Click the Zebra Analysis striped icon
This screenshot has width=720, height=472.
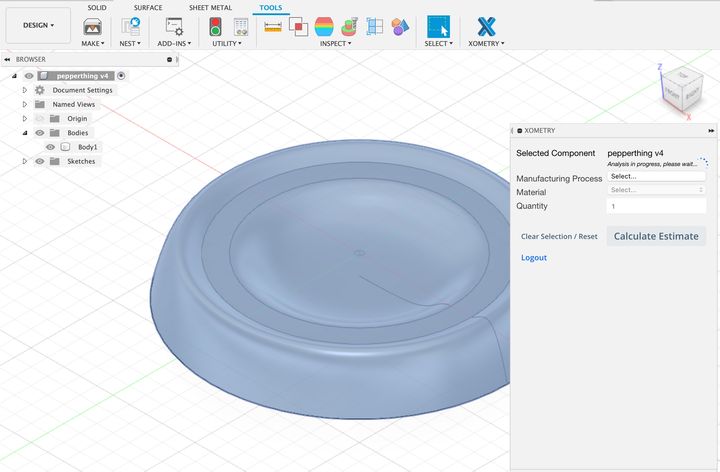pyautogui.click(x=324, y=26)
